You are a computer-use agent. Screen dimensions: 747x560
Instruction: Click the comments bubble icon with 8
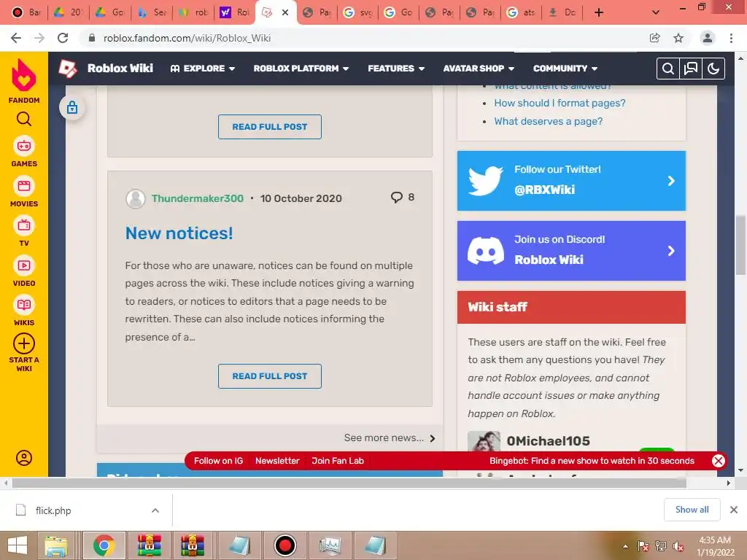396,197
